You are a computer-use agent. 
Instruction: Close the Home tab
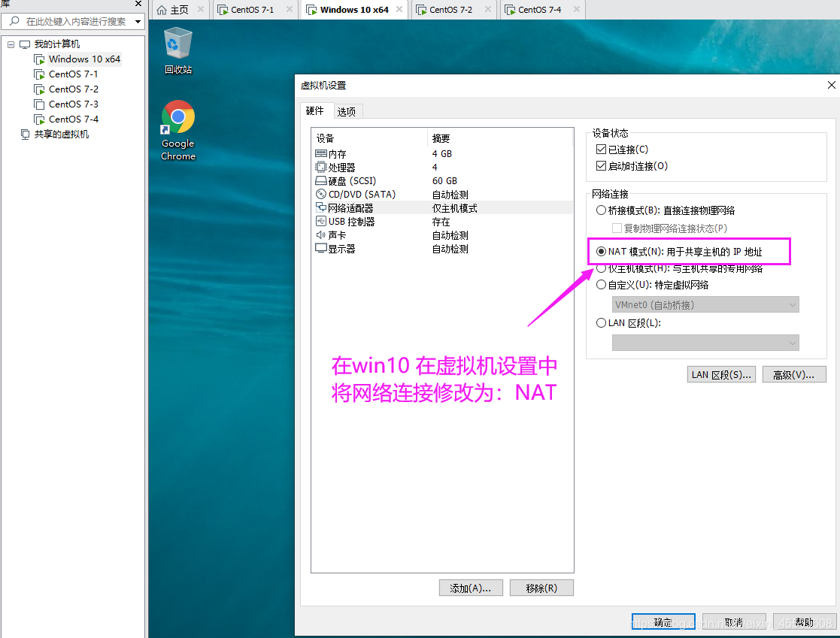point(200,9)
